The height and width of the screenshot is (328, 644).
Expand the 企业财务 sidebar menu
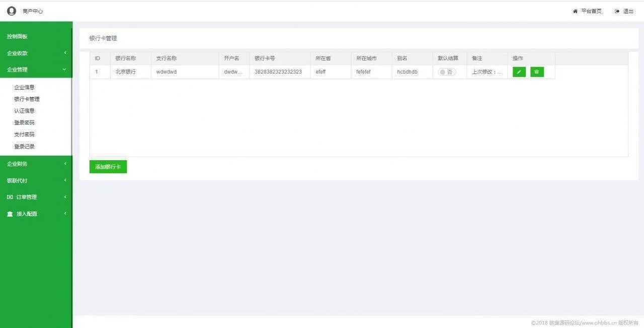36,164
